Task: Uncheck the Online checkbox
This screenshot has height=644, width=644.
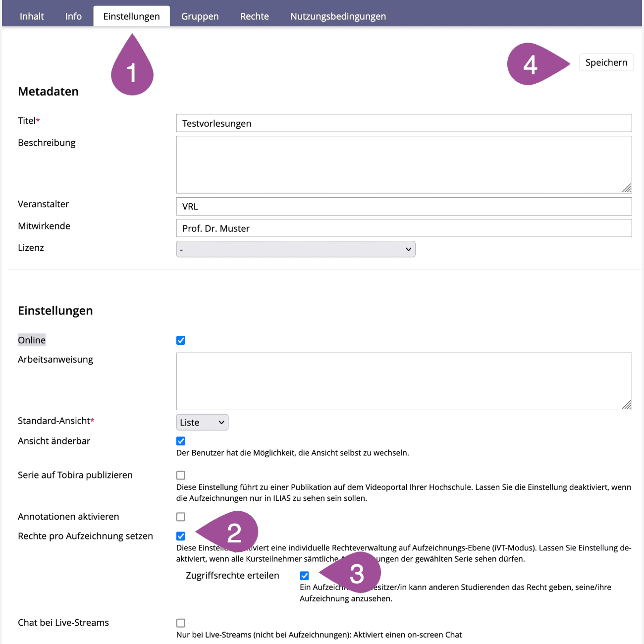Action: click(x=181, y=340)
